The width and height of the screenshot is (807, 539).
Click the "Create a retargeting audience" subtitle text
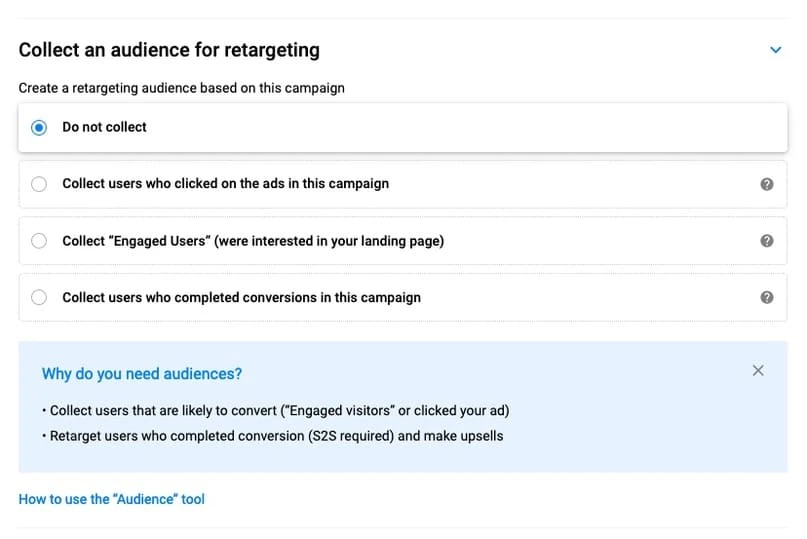coord(181,88)
